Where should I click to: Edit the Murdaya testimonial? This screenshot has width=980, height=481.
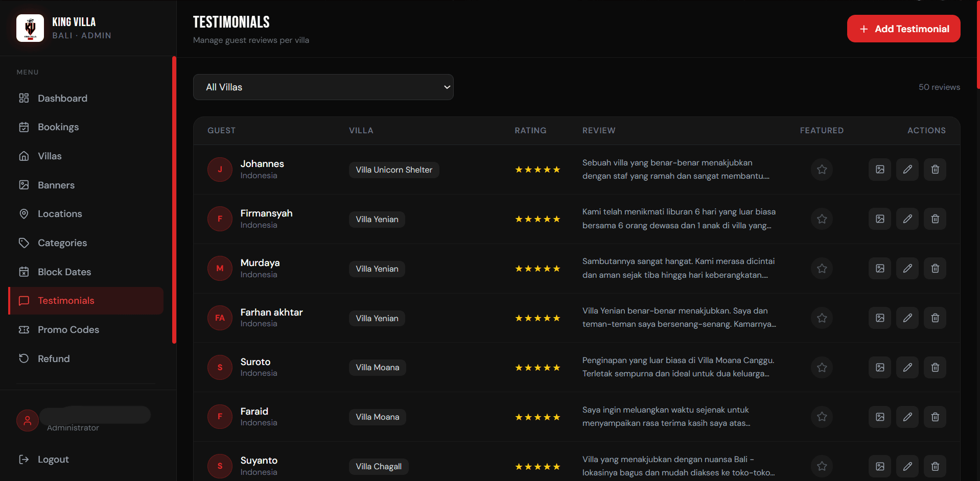907,269
